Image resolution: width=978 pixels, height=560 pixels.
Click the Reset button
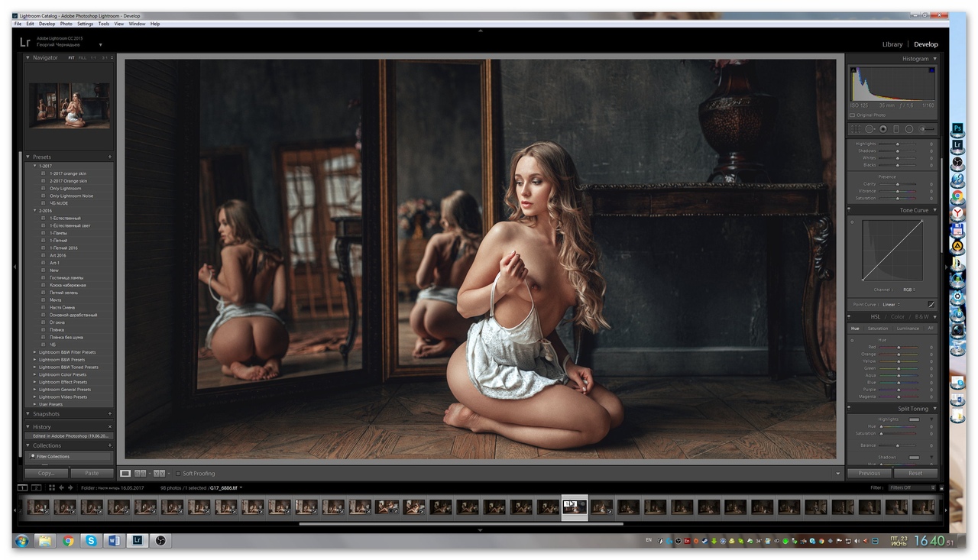(x=915, y=474)
